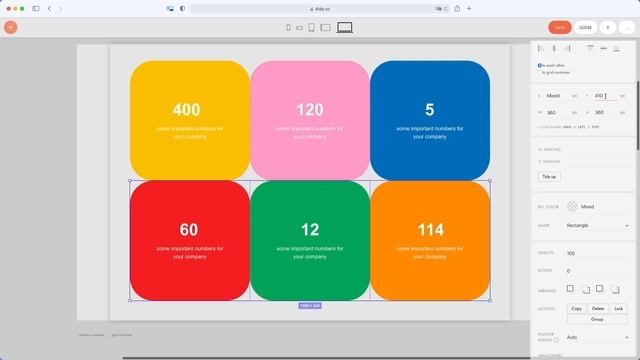Image resolution: width=640 pixels, height=360 pixels.
Task: Click the Safari share icon
Action: [x=457, y=8]
